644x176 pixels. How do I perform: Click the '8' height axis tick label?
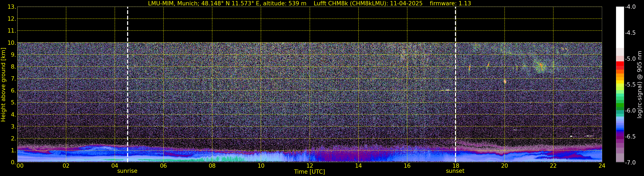[x=13, y=67]
